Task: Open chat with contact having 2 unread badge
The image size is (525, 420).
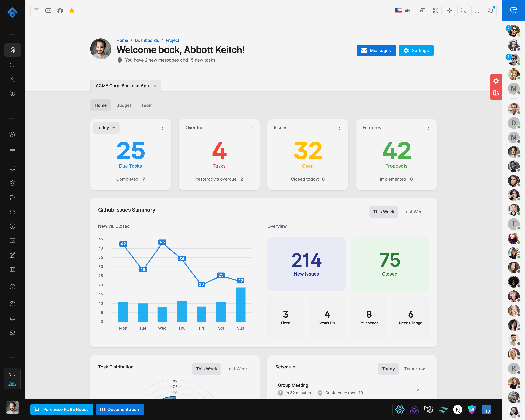Action: tap(514, 31)
